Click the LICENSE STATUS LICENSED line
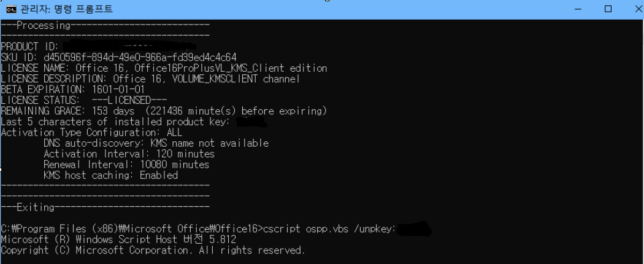Viewport: 644px width, 264px height. (x=84, y=100)
